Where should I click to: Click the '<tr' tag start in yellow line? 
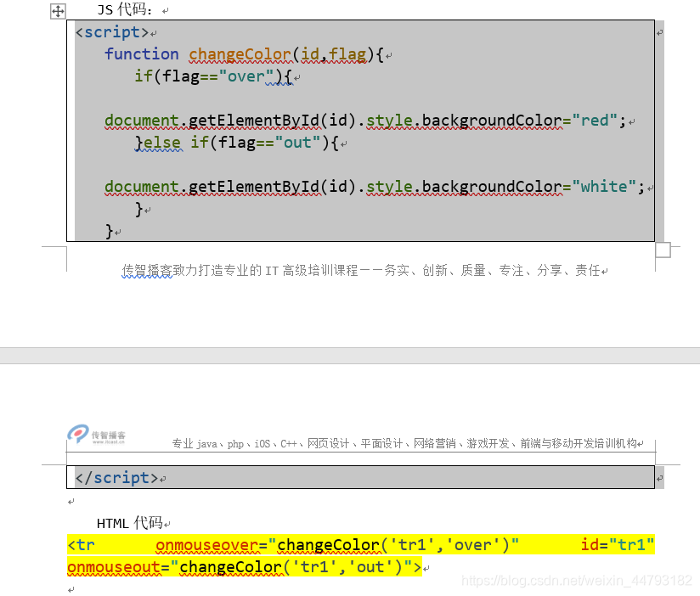tap(82, 545)
